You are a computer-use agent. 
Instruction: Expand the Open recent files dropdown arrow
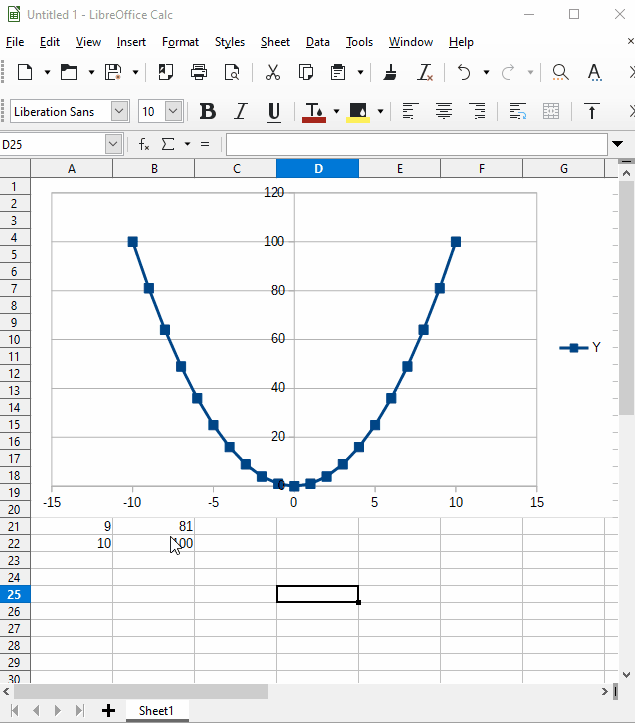point(91,72)
